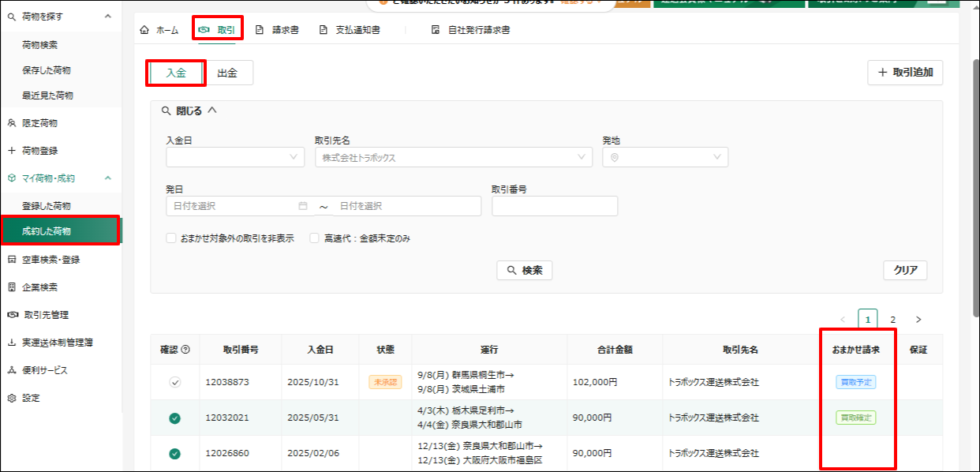The width and height of the screenshot is (980, 472).
Task: Open the 入金日 dropdown
Action: pos(235,157)
